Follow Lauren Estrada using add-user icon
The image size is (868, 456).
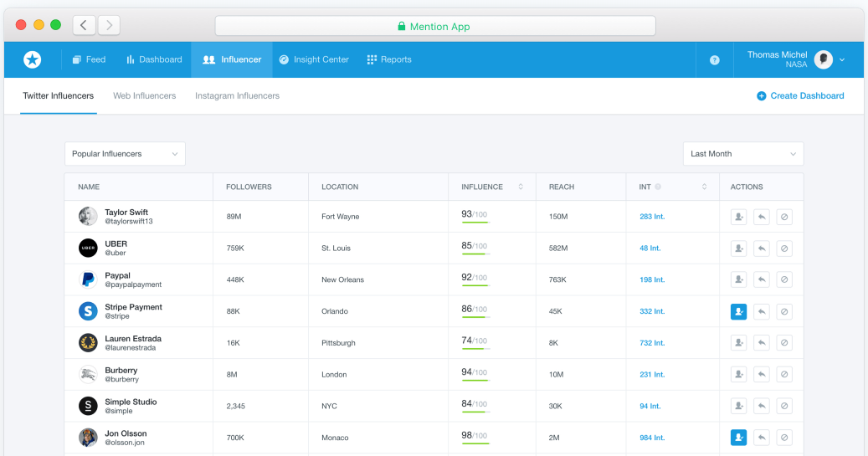pyautogui.click(x=738, y=343)
